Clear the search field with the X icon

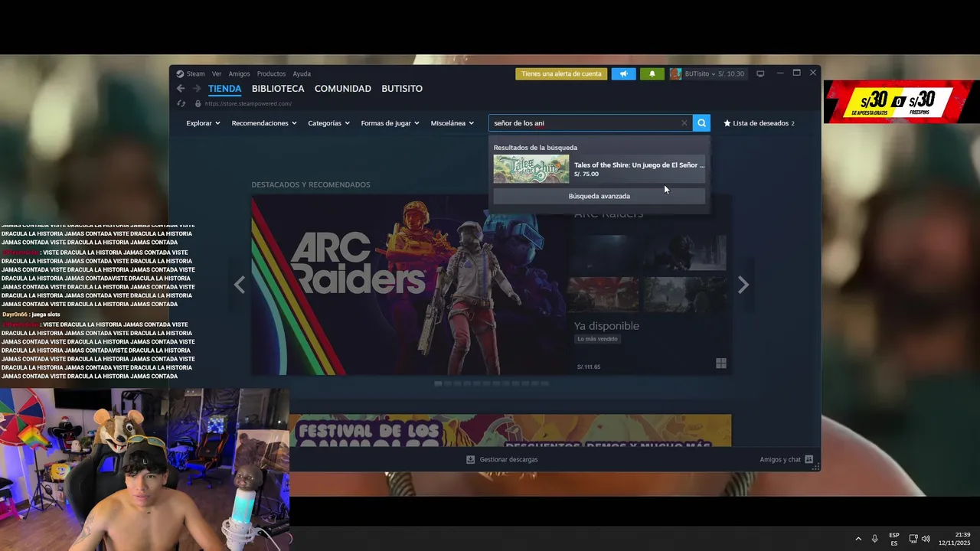(x=684, y=122)
